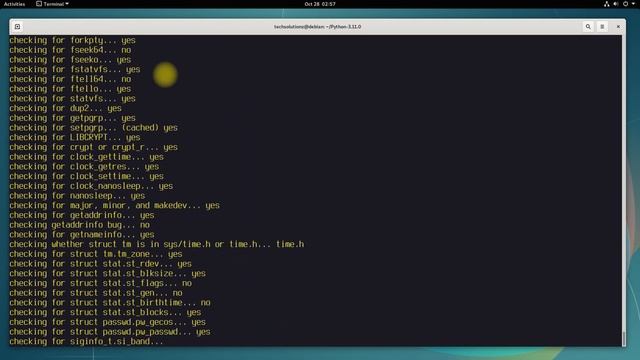Click line 'struct passwd.pw_gecos... yes'
The image size is (640, 360).
[x=108, y=322]
